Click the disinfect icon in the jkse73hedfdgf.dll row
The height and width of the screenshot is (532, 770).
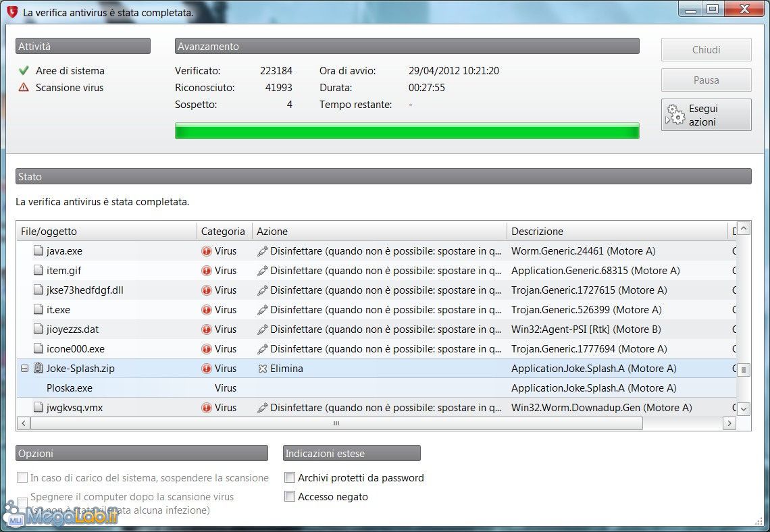point(263,290)
